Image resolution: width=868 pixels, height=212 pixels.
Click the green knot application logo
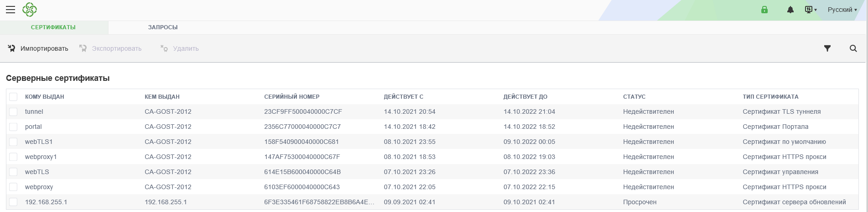[30, 10]
